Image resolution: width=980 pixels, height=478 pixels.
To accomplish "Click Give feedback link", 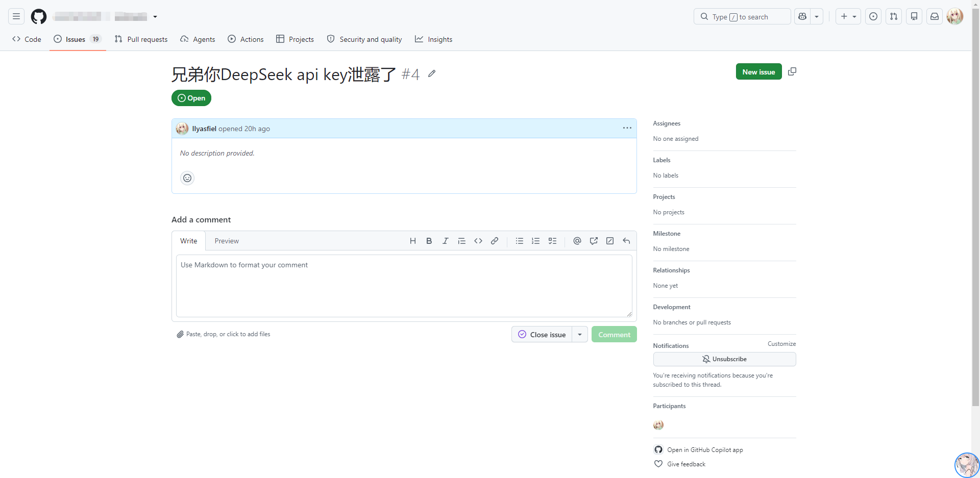I will point(680,464).
